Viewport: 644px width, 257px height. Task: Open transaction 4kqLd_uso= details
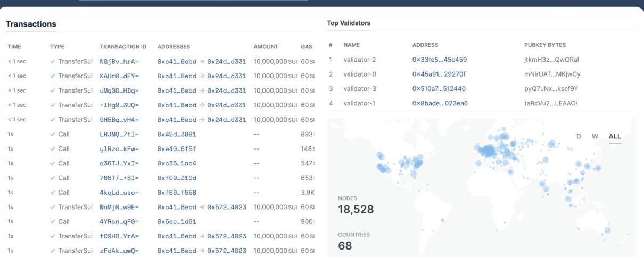119,193
